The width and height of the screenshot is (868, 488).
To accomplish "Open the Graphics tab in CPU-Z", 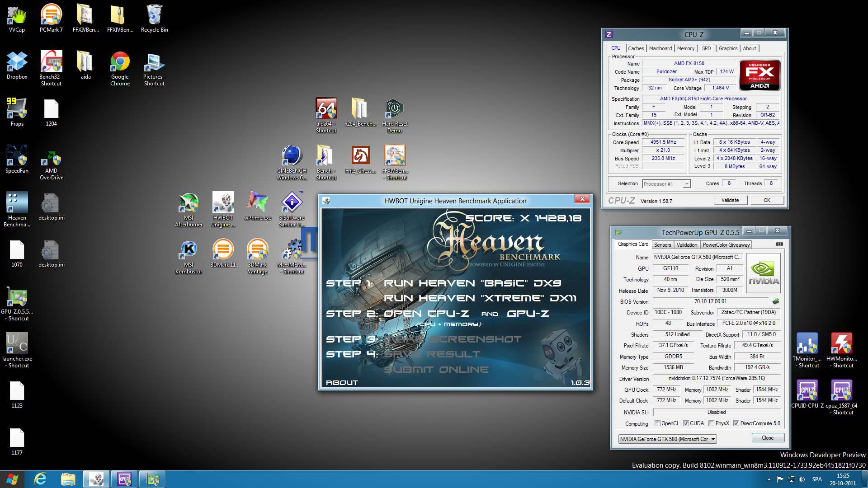I will (x=728, y=48).
